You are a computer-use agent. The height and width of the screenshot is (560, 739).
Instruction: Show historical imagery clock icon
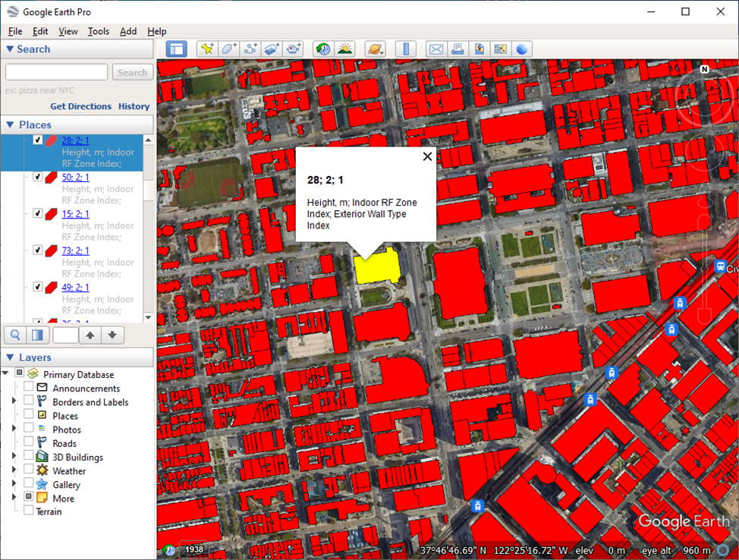point(323,49)
